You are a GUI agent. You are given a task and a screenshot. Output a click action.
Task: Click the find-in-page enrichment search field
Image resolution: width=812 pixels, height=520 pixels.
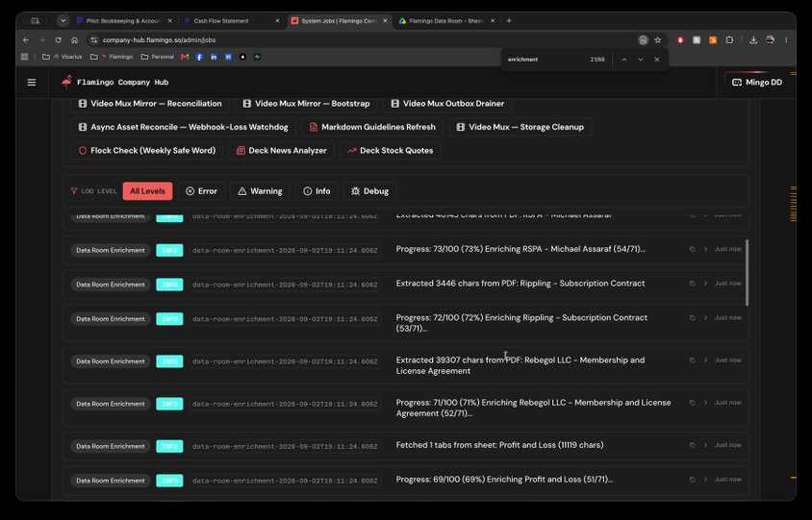[544, 60]
